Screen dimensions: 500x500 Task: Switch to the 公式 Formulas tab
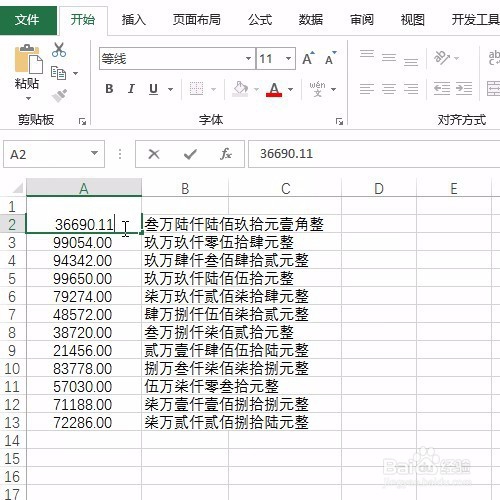260,20
